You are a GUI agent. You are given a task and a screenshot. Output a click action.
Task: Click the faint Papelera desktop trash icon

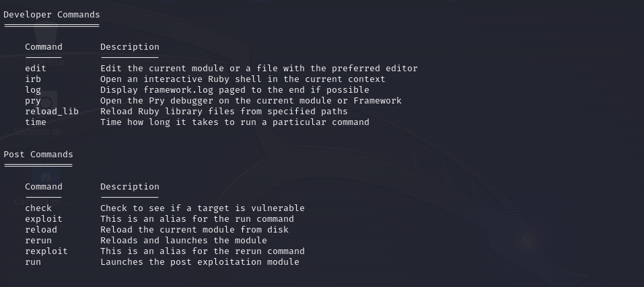tap(45, 46)
